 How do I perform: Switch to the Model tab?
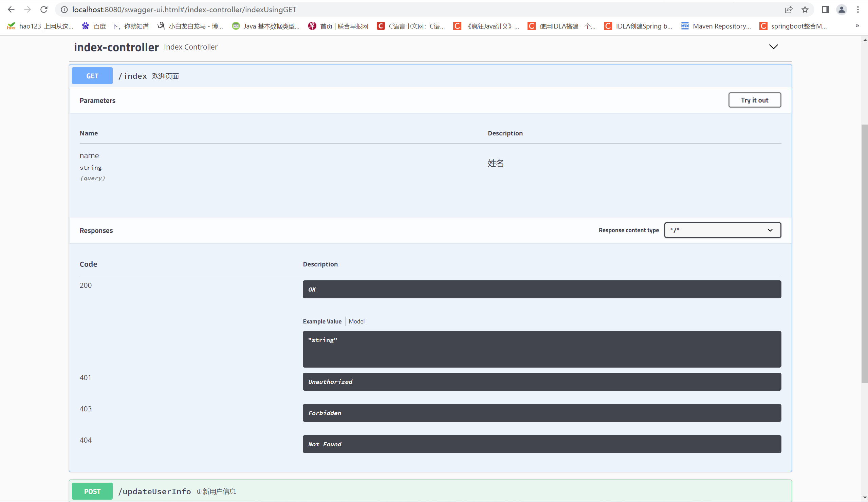356,321
